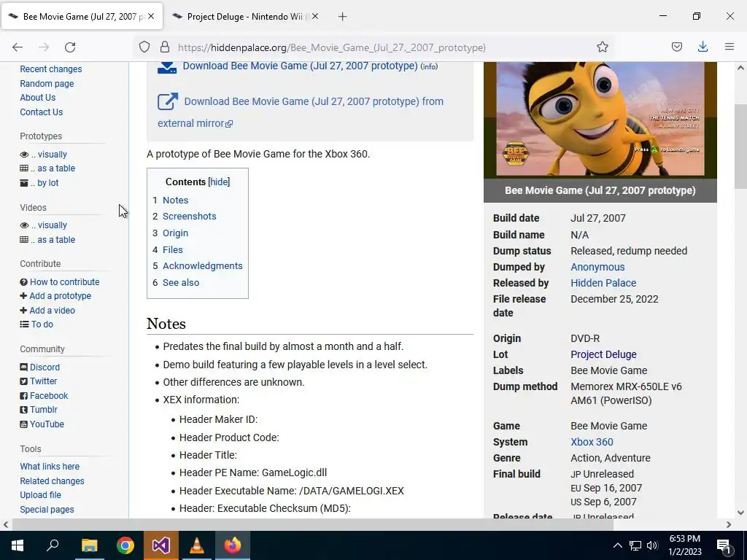Open the YouTube community link

tap(47, 424)
